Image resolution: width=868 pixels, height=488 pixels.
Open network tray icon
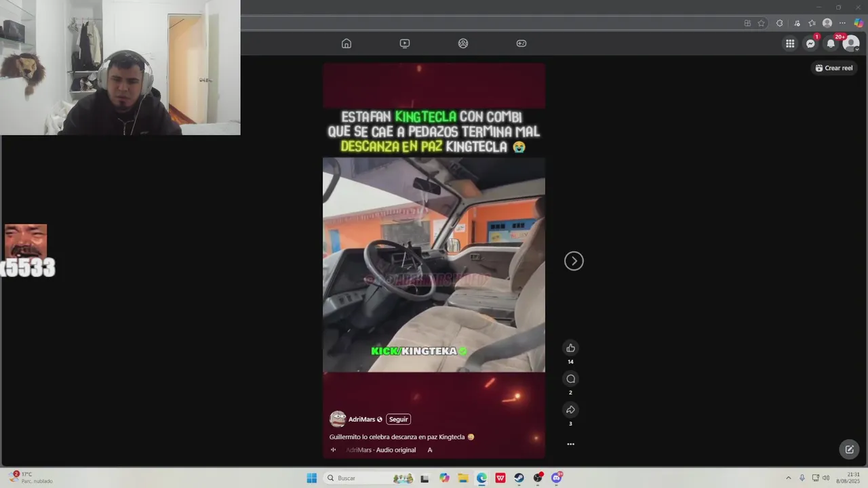click(816, 478)
